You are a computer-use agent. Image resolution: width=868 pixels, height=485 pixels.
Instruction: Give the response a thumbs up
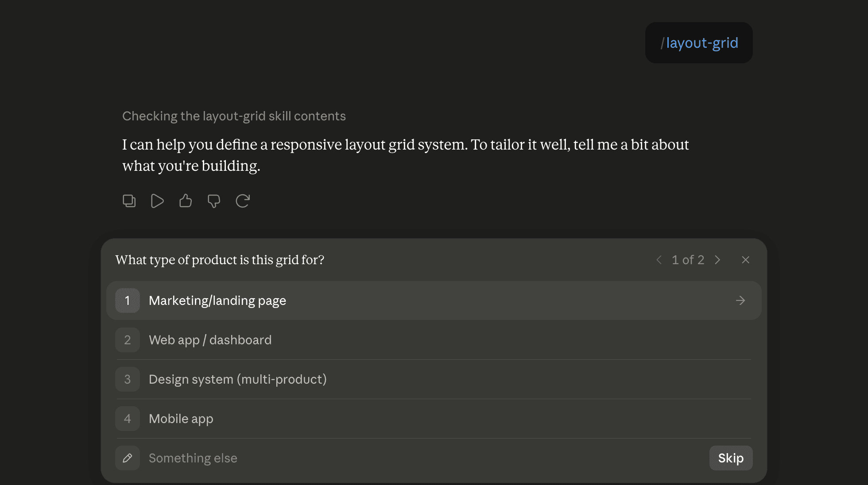point(186,201)
